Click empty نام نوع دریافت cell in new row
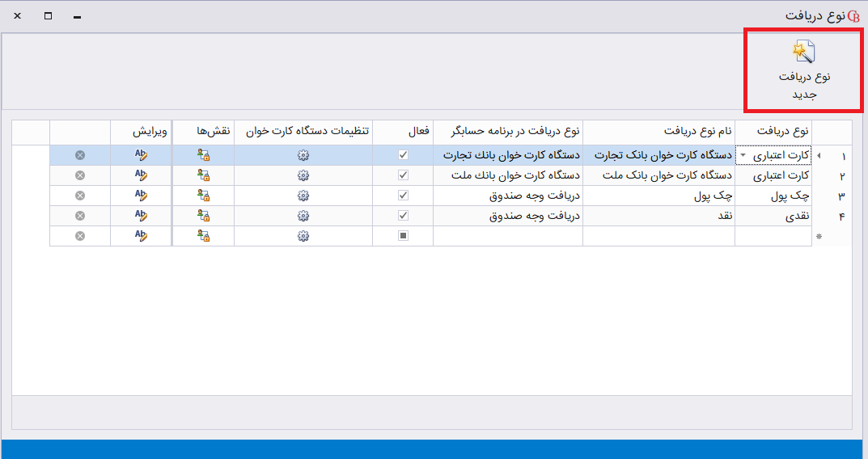Image resolution: width=868 pixels, height=459 pixels. coord(658,236)
